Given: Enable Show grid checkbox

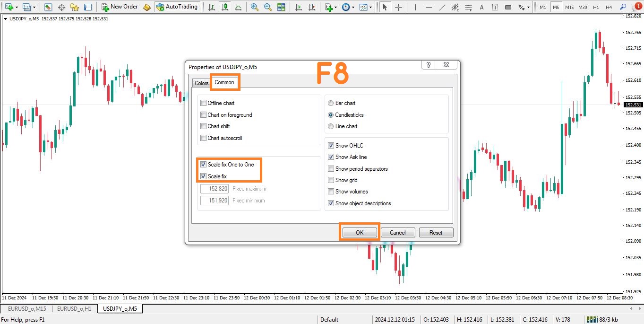Looking at the screenshot, I should [x=331, y=180].
